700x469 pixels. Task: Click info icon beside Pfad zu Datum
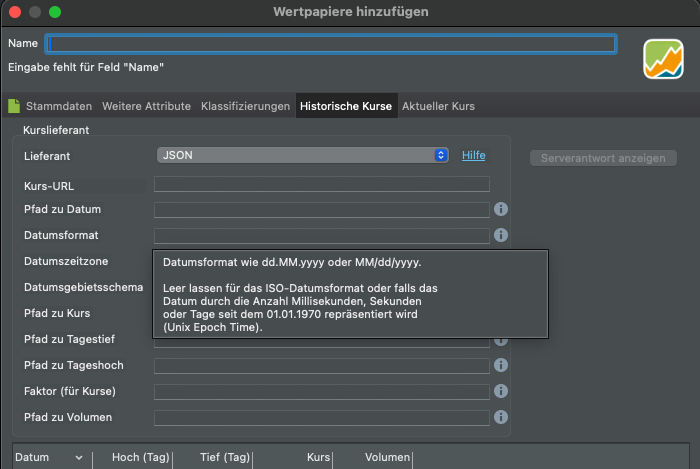click(x=501, y=210)
